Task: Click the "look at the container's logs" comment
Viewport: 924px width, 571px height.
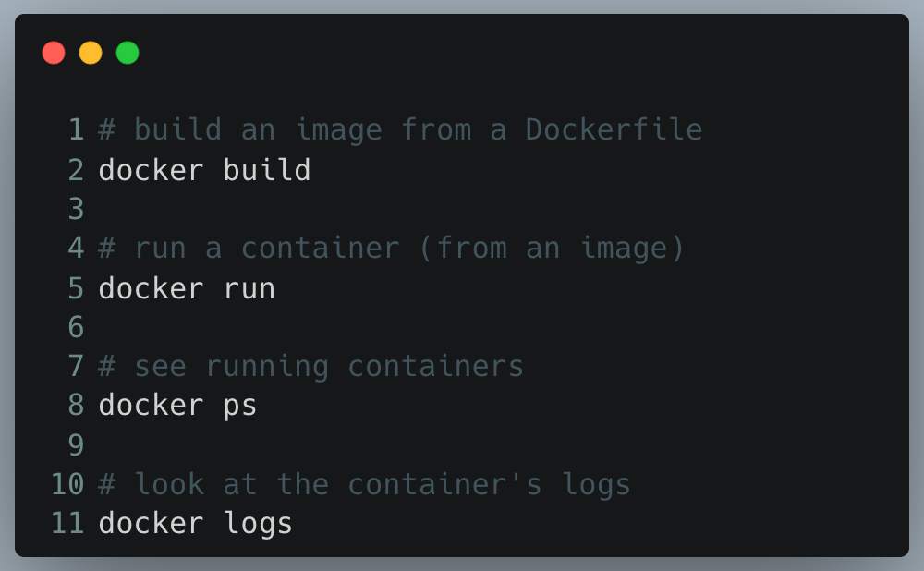Action: tap(383, 484)
